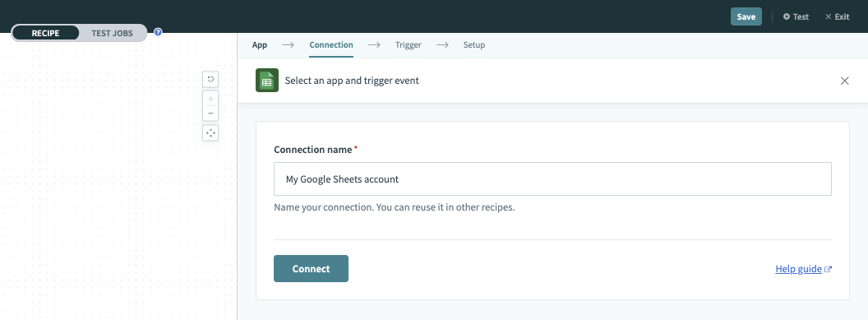Focus the Connection name input field
Image resolution: width=868 pixels, height=320 pixels.
[552, 179]
